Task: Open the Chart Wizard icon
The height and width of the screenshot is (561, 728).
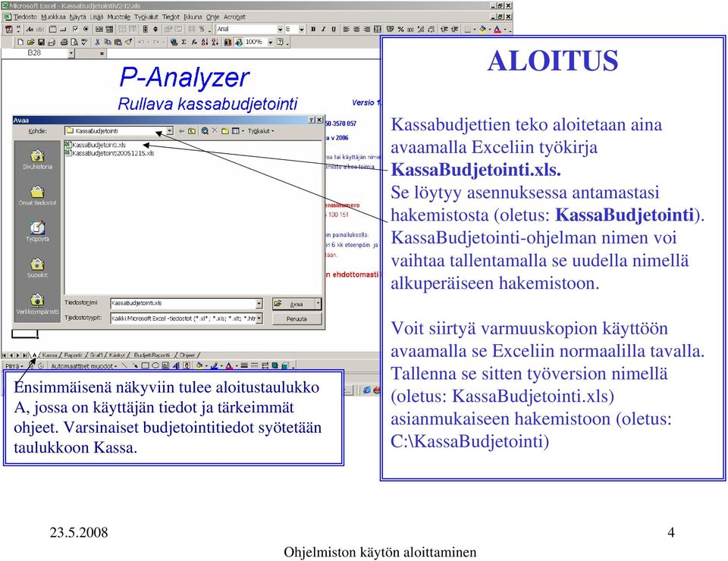Action: click(x=227, y=42)
